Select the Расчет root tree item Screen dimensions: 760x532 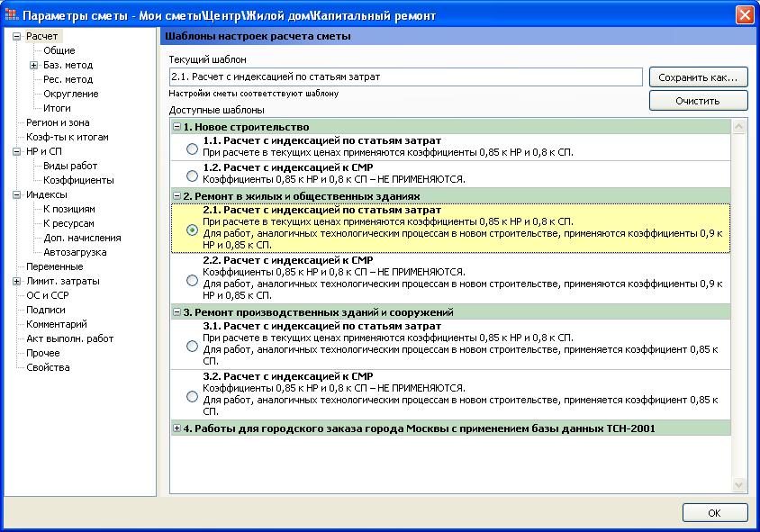[41, 36]
